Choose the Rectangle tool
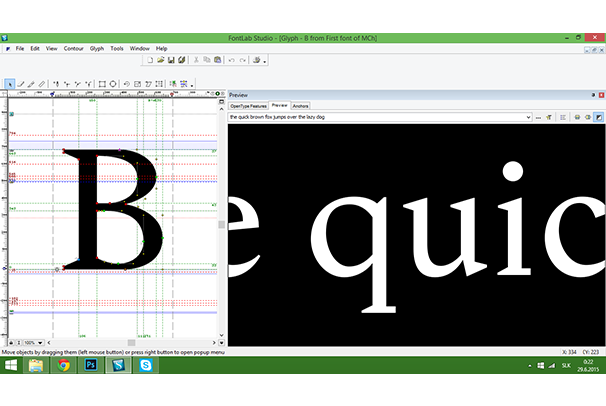Image resolution: width=606 pixels, height=406 pixels. click(x=101, y=84)
